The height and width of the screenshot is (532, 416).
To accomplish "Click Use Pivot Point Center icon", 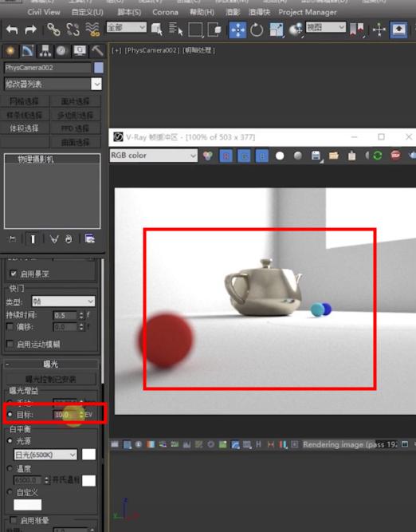I will [356, 30].
